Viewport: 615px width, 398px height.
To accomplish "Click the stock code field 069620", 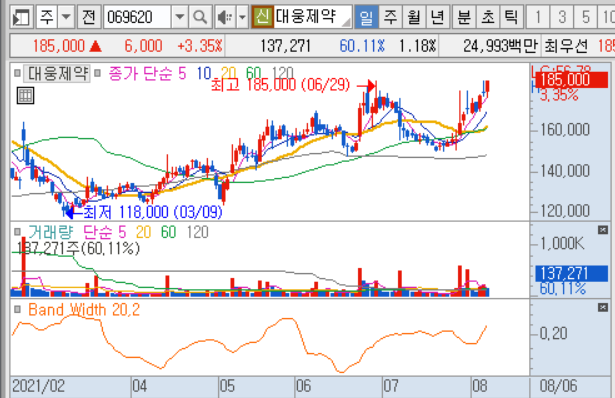I will tap(137, 17).
